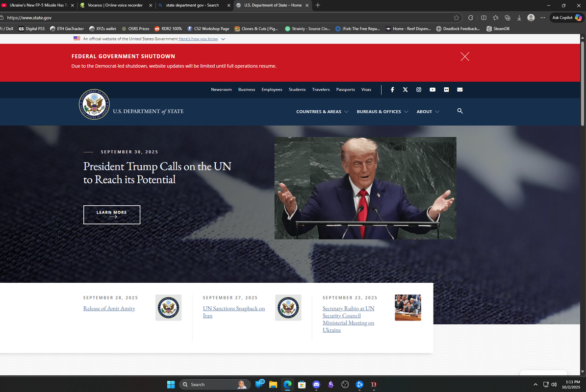
Task: Click the Security Council meeting thumbnail
Action: coord(408,308)
